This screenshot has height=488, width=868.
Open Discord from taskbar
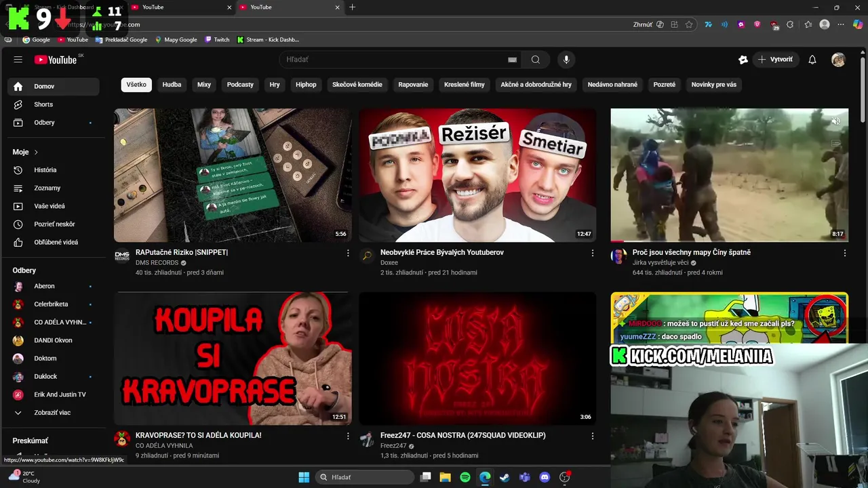(x=545, y=477)
